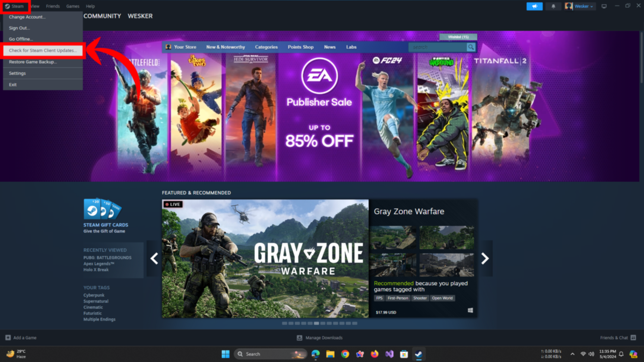This screenshot has height=362, width=644.
Task: Open the Titanfall 2 banner artwork
Action: 501,112
